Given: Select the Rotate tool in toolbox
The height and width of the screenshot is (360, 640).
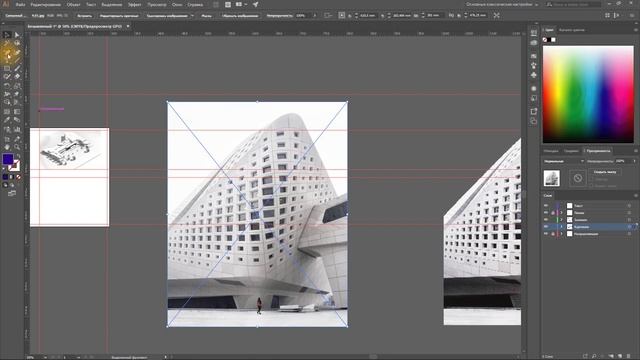Looking at the screenshot, I should point(7,85).
